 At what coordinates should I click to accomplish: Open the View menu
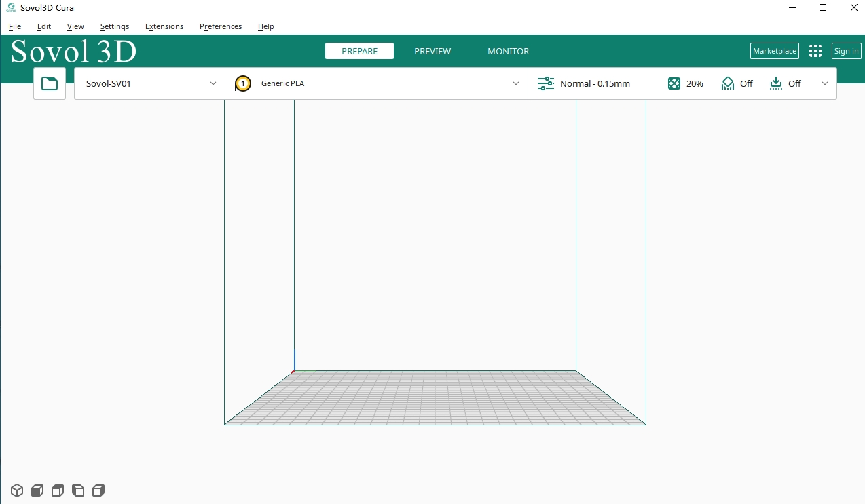pyautogui.click(x=75, y=26)
